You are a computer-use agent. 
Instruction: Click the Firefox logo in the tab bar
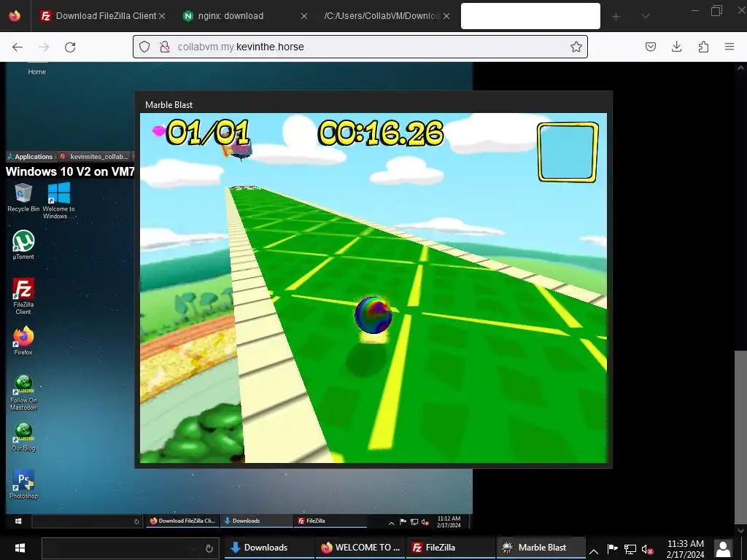pos(15,16)
